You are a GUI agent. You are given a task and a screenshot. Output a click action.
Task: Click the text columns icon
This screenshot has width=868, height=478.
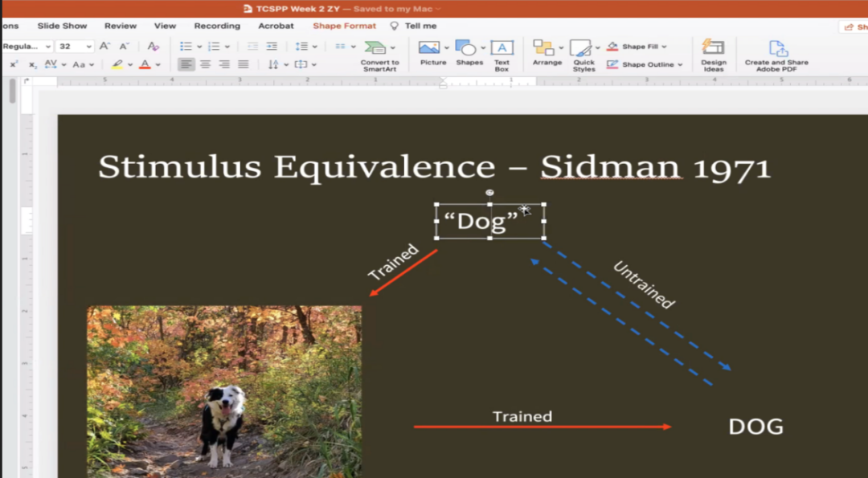coord(341,47)
